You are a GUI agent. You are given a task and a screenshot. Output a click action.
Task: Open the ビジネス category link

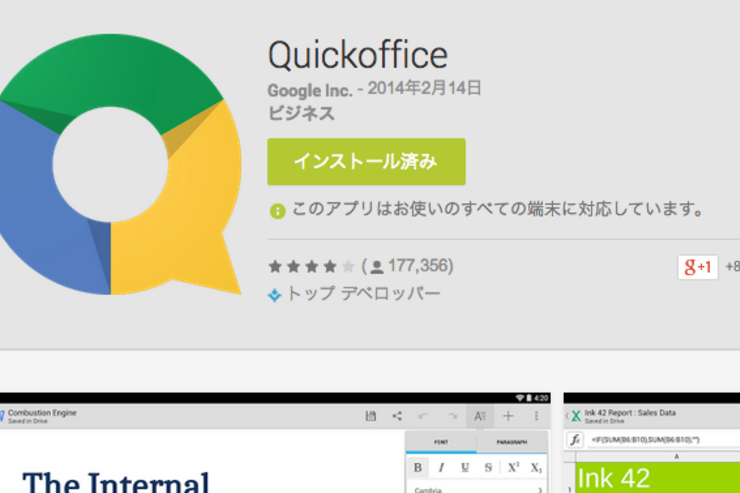[x=301, y=113]
